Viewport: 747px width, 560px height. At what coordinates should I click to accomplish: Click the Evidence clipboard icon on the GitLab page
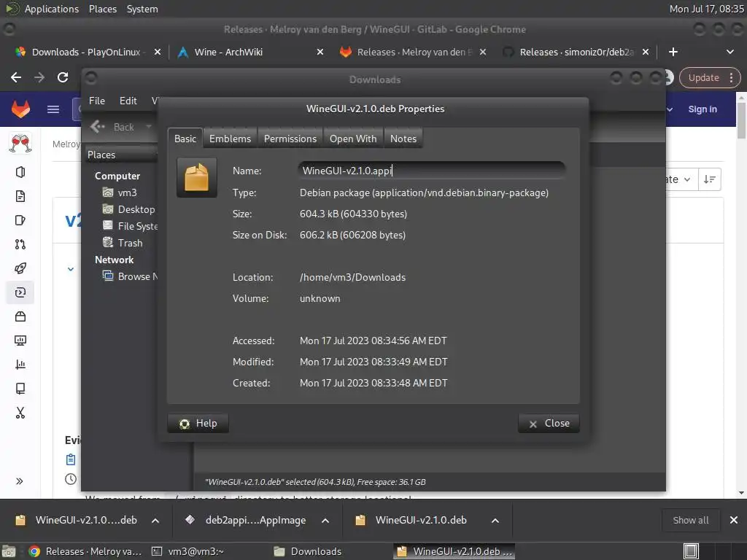(x=71, y=459)
